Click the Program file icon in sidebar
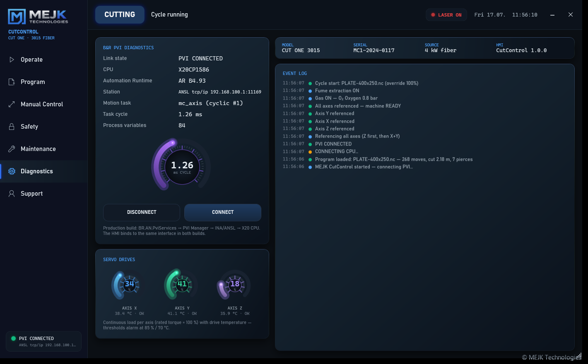Image resolution: width=588 pixels, height=364 pixels. [x=12, y=82]
